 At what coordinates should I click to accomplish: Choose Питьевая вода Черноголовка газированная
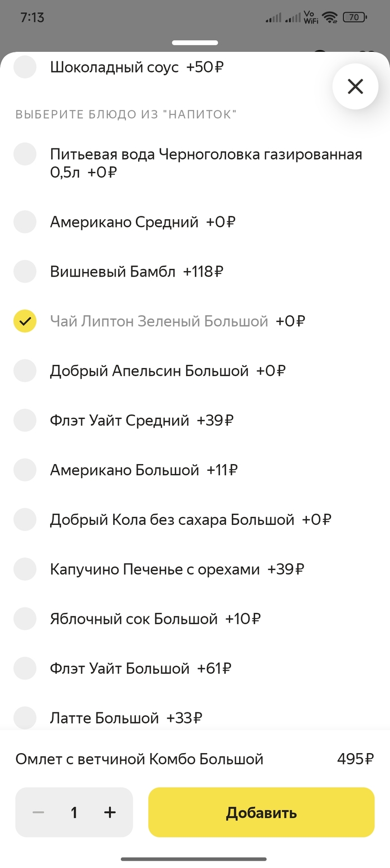(25, 154)
